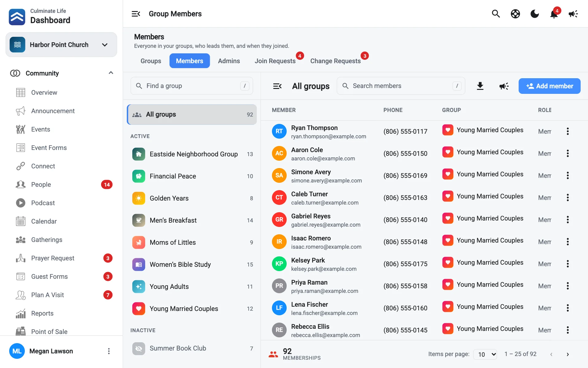Screen dimensions: 588x368
Task: Collapse the Community section chevron
Action: click(111, 73)
